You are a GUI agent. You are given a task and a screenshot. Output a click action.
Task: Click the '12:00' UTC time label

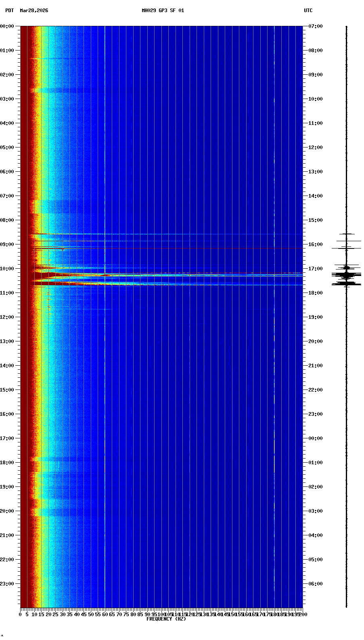[316, 147]
